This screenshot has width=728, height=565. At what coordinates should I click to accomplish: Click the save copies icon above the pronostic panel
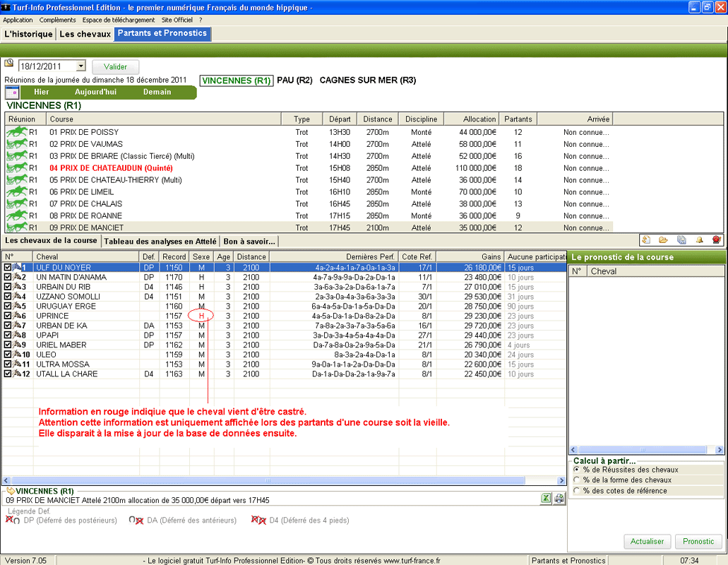(681, 240)
